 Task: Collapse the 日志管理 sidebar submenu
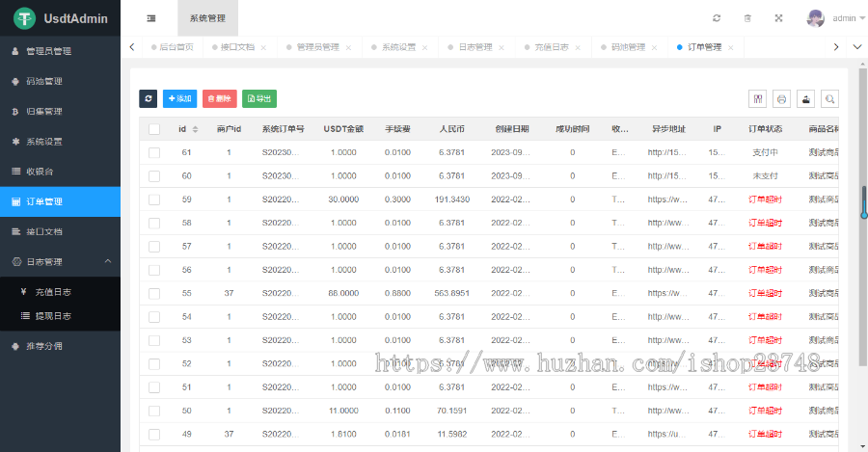coord(108,261)
